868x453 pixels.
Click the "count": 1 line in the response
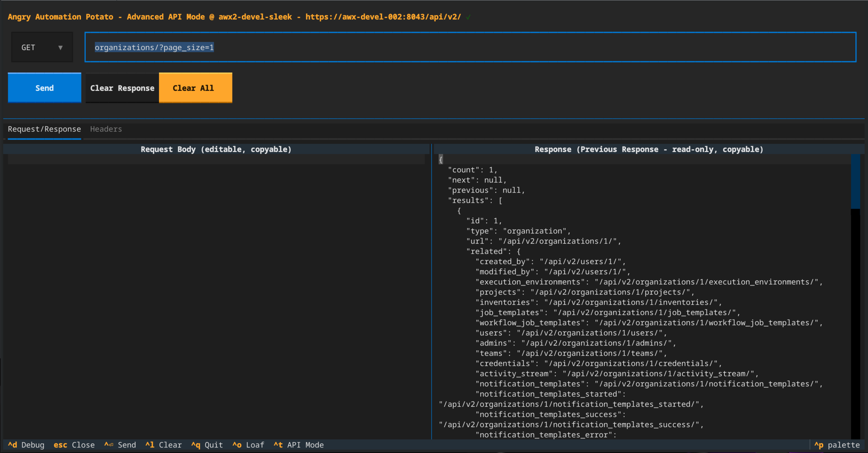pos(472,170)
